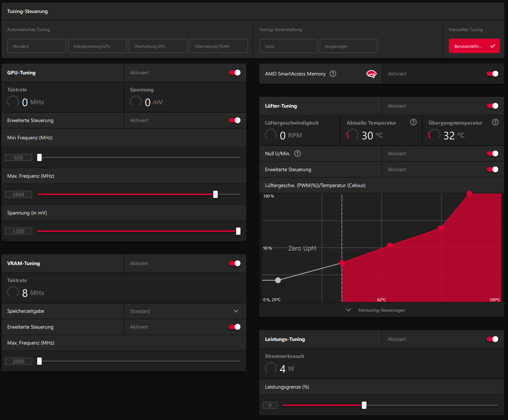Click the VRAM Taktrate gauge dial

pos(13,292)
